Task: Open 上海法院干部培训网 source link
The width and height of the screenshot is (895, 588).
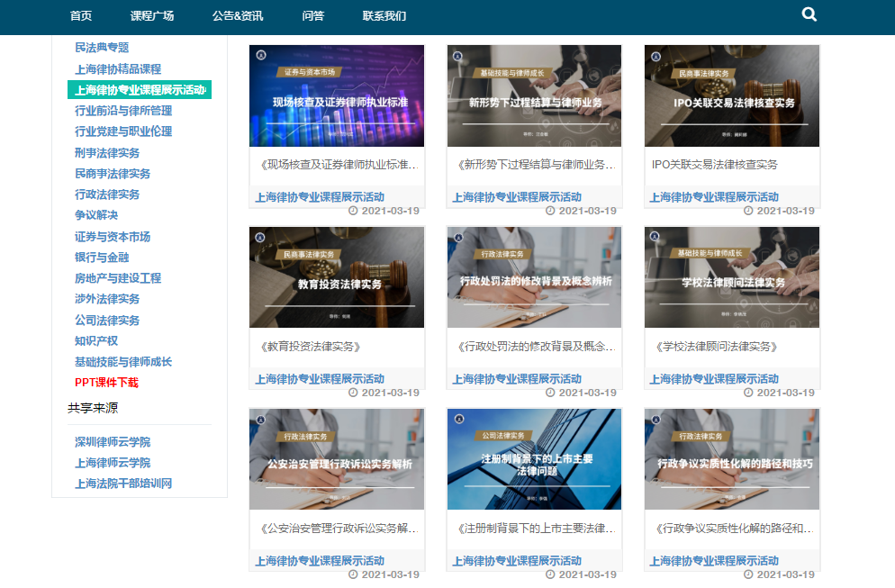Action: (123, 484)
